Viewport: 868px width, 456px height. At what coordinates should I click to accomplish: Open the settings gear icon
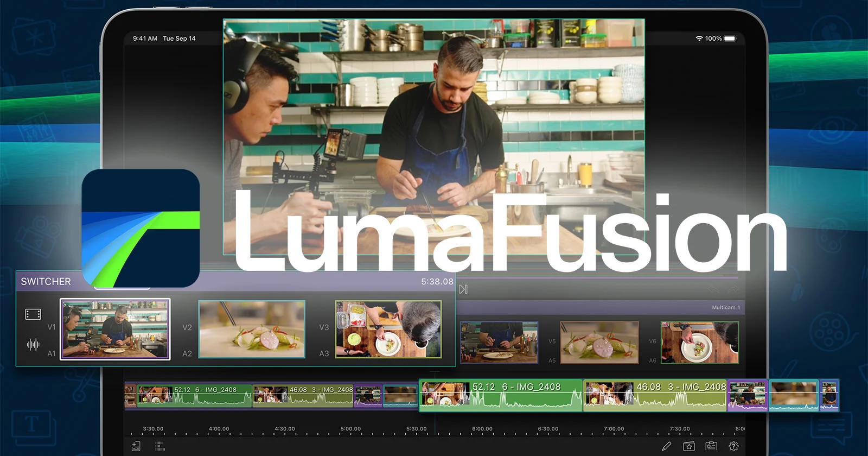click(733, 446)
